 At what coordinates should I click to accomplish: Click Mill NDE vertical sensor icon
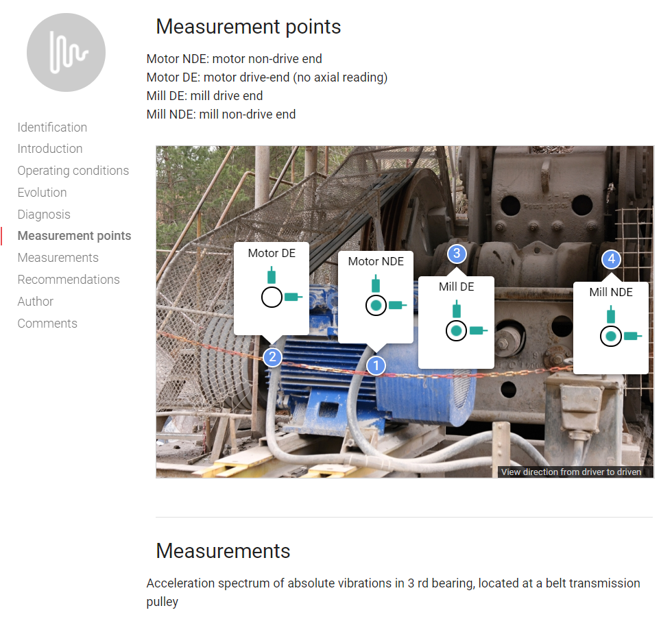coord(611,314)
